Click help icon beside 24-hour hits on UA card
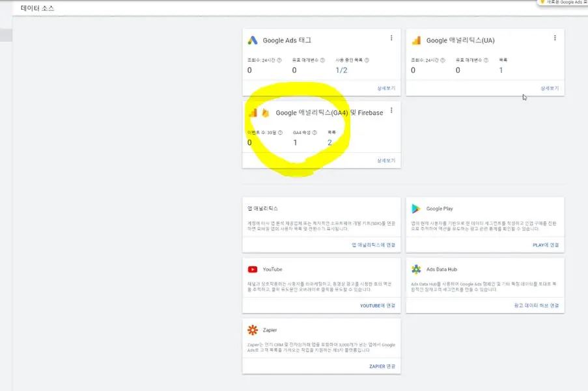588x391 pixels. pyautogui.click(x=443, y=60)
